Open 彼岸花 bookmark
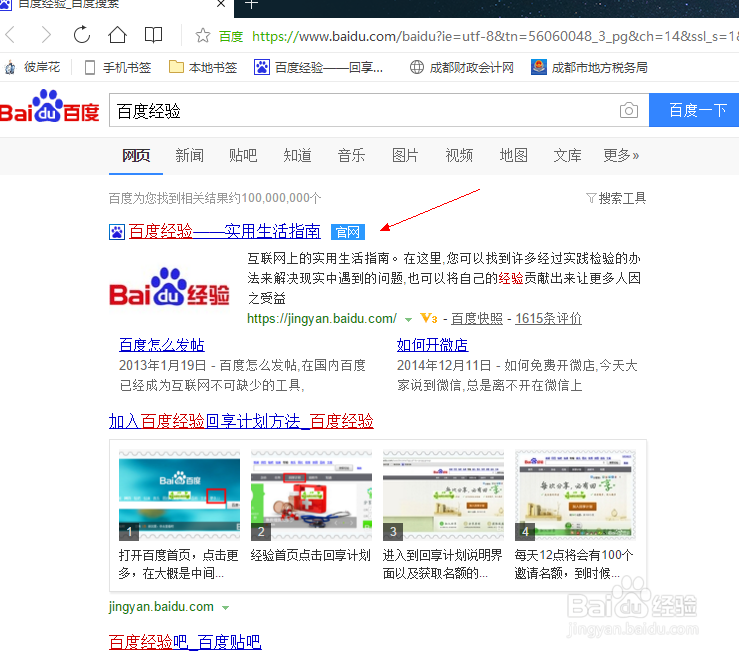 [33, 67]
